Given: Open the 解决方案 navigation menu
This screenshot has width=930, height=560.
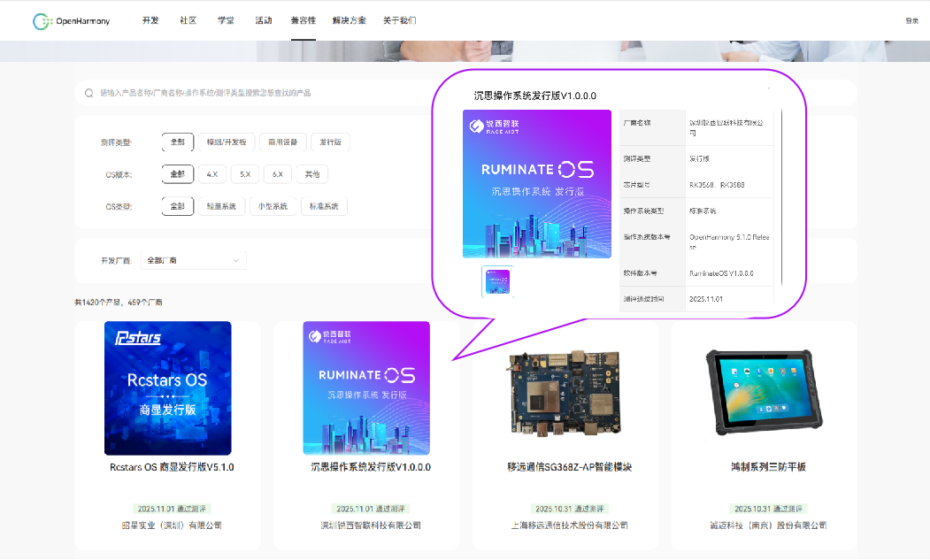Looking at the screenshot, I should pos(349,20).
